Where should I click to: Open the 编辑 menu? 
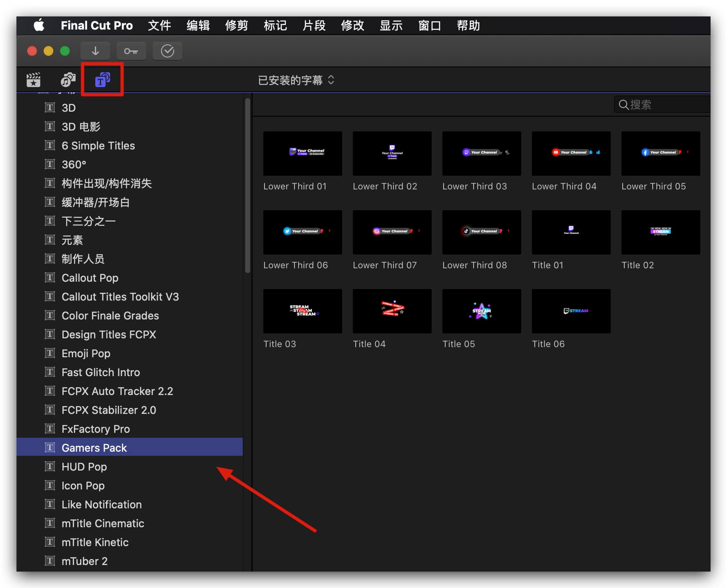click(x=198, y=25)
